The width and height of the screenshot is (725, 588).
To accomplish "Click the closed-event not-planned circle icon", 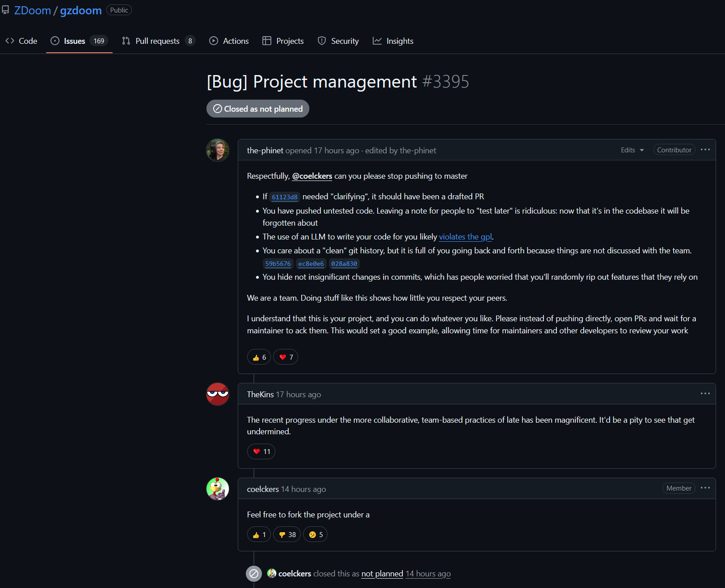I will [x=254, y=574].
